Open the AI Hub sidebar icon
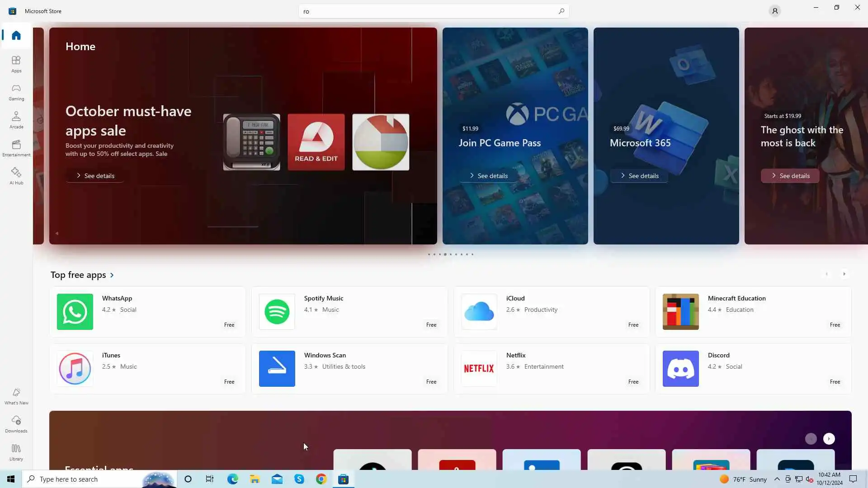Viewport: 868px width, 488px height. tap(16, 176)
